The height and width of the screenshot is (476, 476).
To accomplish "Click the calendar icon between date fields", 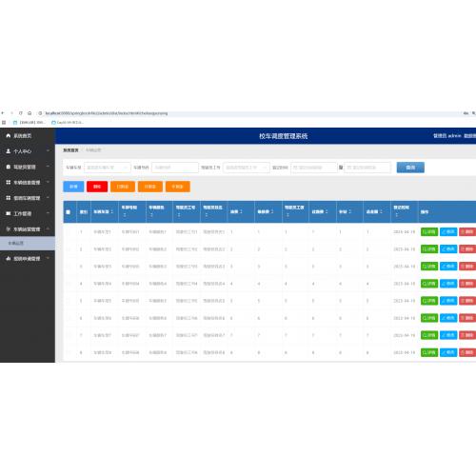I will (x=341, y=168).
